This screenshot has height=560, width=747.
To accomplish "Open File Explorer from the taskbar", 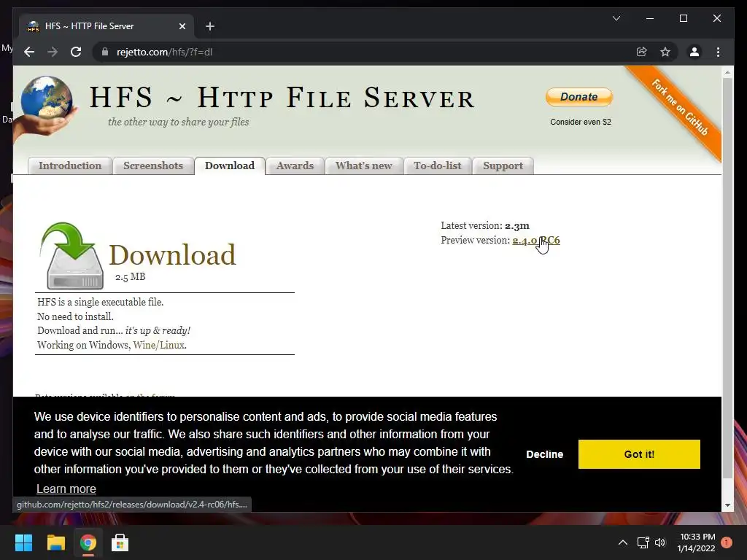I will point(55,542).
